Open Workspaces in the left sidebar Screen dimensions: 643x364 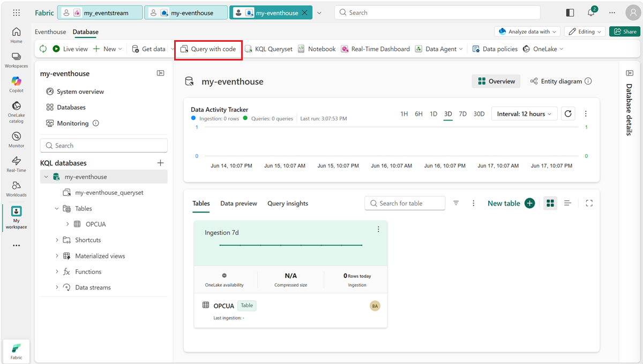pyautogui.click(x=16, y=60)
